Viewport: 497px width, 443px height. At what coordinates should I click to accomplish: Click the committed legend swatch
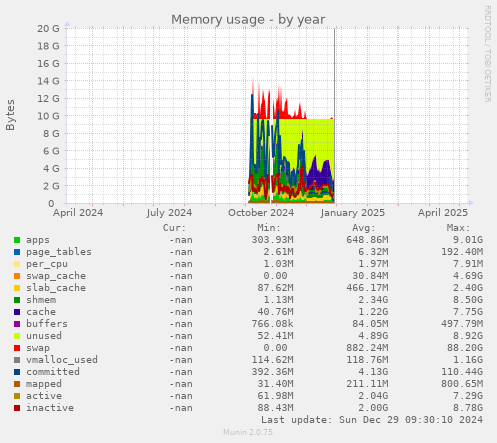(17, 372)
